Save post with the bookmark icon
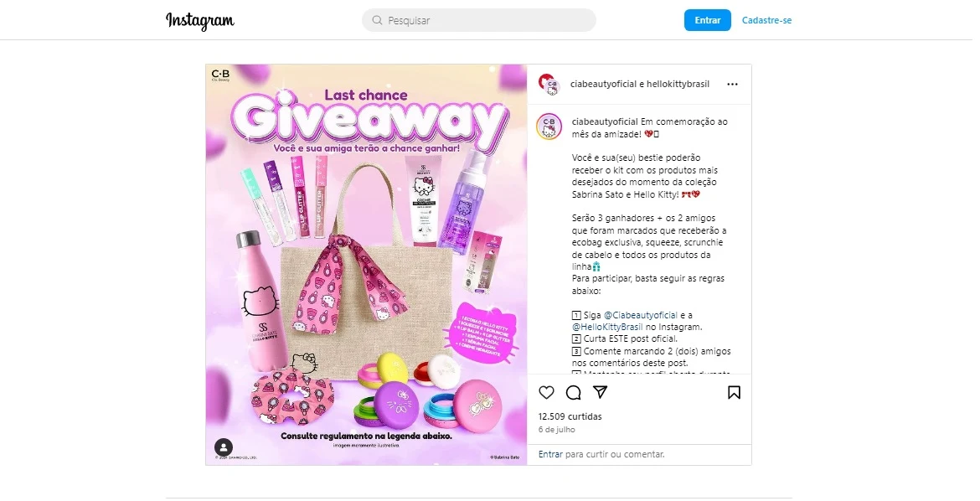This screenshot has width=980, height=501. (x=734, y=392)
